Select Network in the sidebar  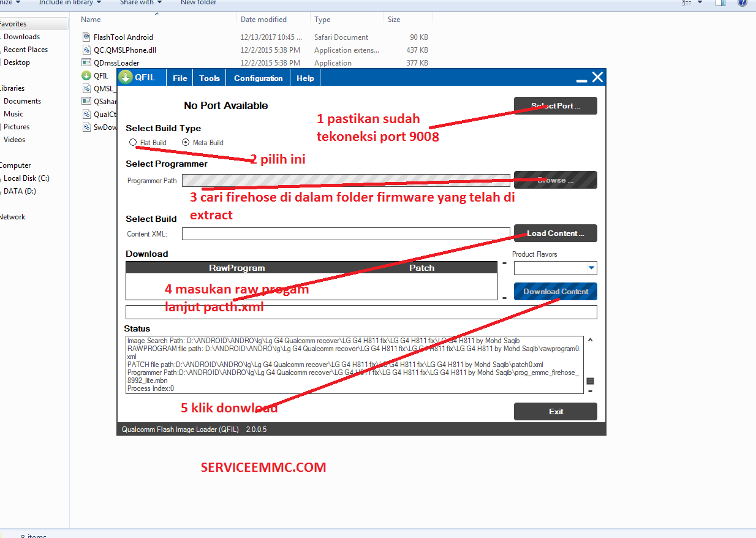tap(12, 217)
